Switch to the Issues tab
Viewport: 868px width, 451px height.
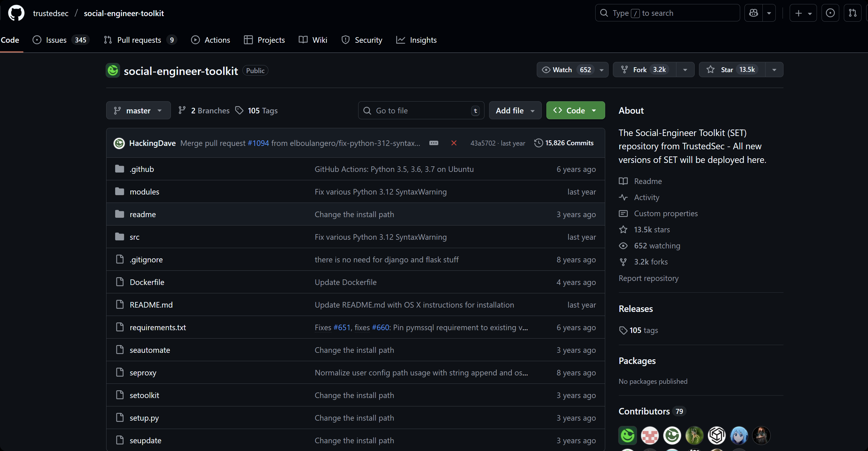pos(56,40)
